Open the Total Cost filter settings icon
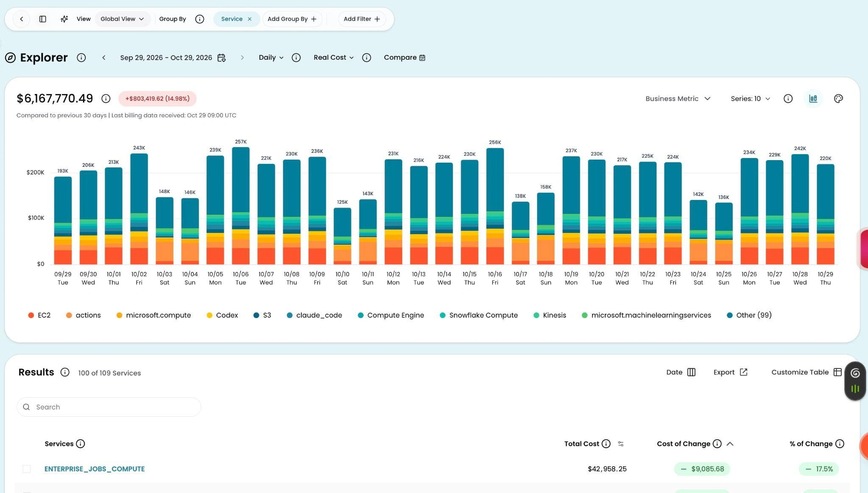The width and height of the screenshot is (868, 493). (x=620, y=444)
